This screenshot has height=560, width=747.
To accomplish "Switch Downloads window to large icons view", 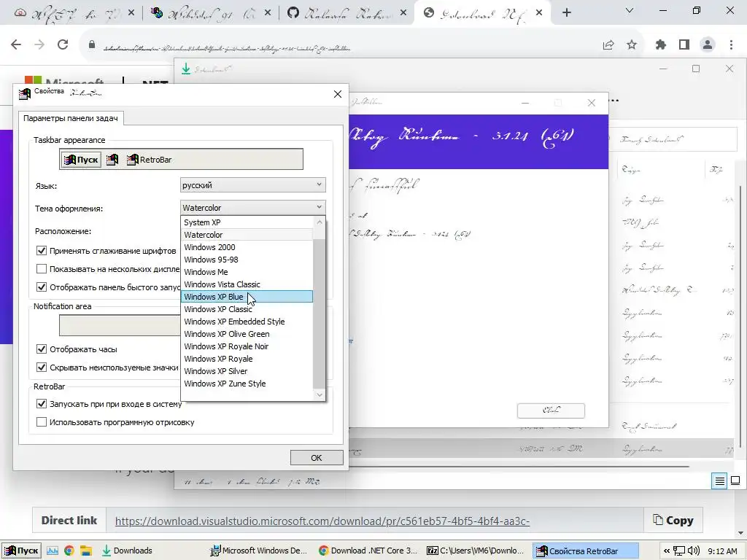I will click(735, 481).
